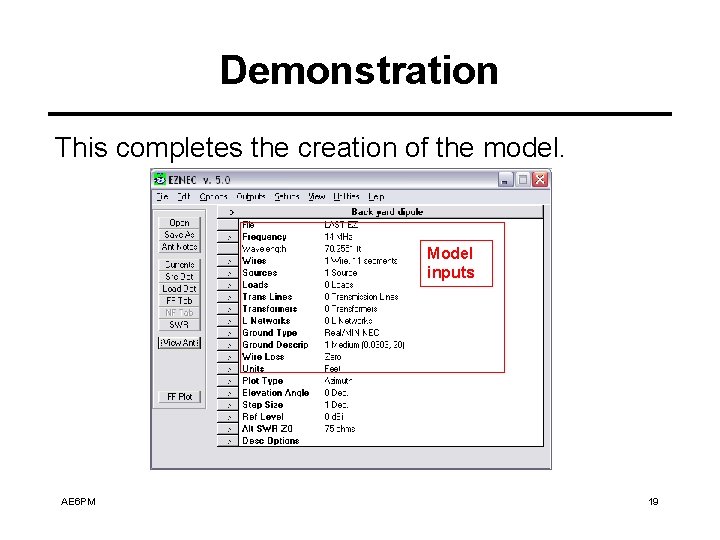Click the small arrow button next to Plot Type
Image resolution: width=720 pixels, height=540 pixels.
pyautogui.click(x=228, y=381)
